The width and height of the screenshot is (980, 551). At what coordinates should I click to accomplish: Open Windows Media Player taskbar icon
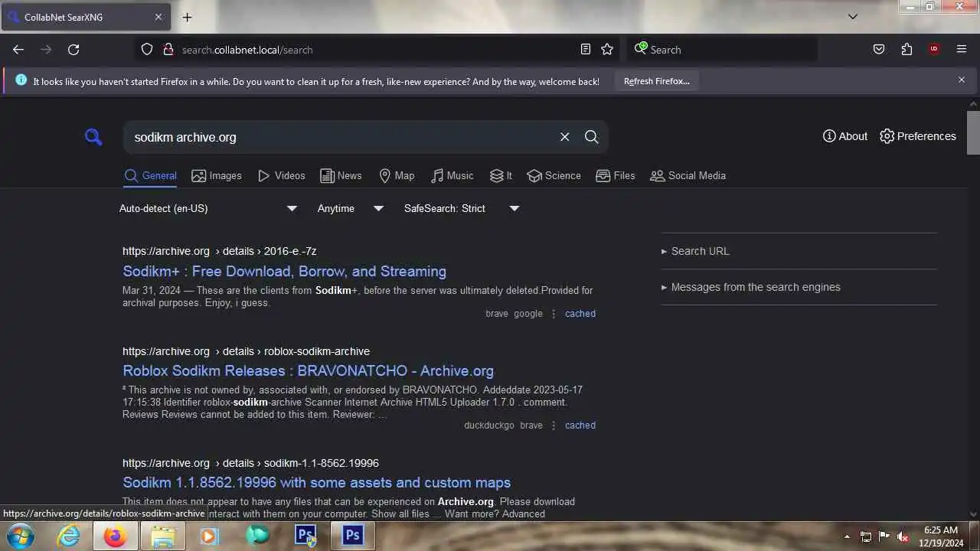coord(209,536)
